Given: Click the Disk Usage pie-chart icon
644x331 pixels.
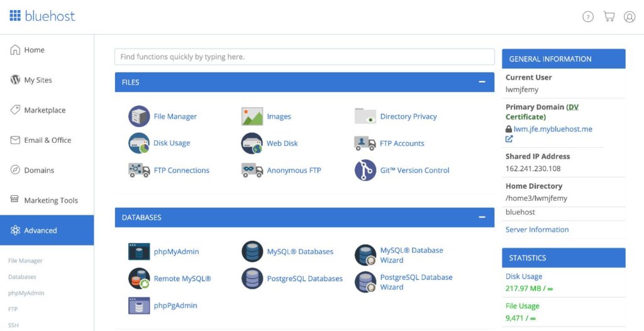Looking at the screenshot, I should (139, 143).
